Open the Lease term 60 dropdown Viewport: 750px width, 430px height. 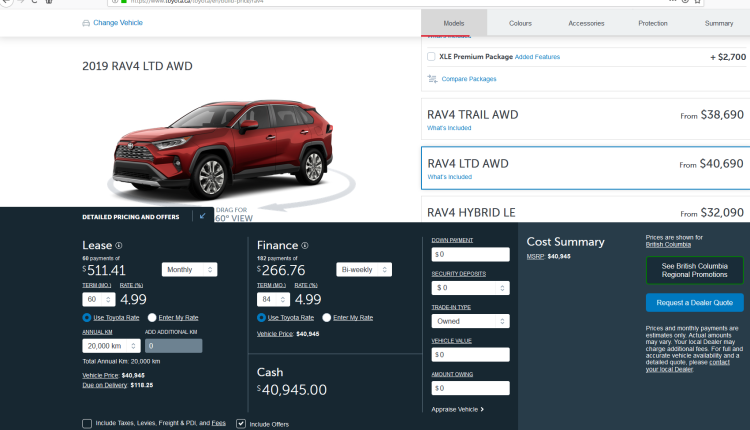pos(99,299)
